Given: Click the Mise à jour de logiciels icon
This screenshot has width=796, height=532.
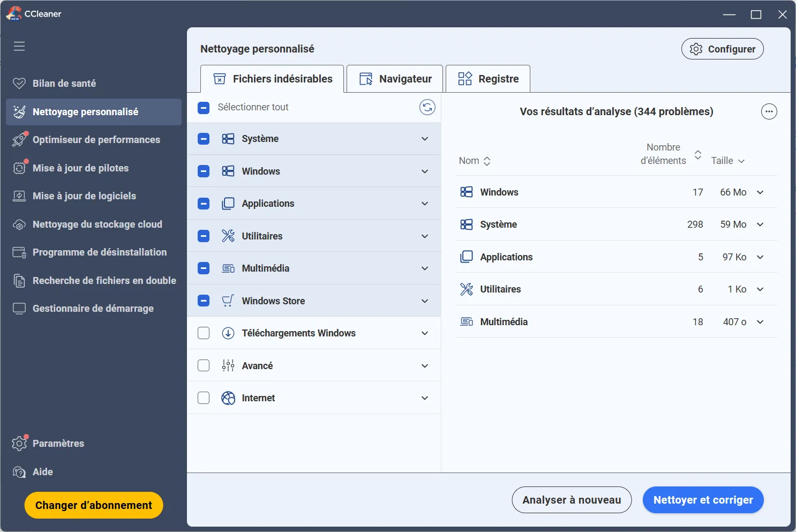Looking at the screenshot, I should pos(19,196).
